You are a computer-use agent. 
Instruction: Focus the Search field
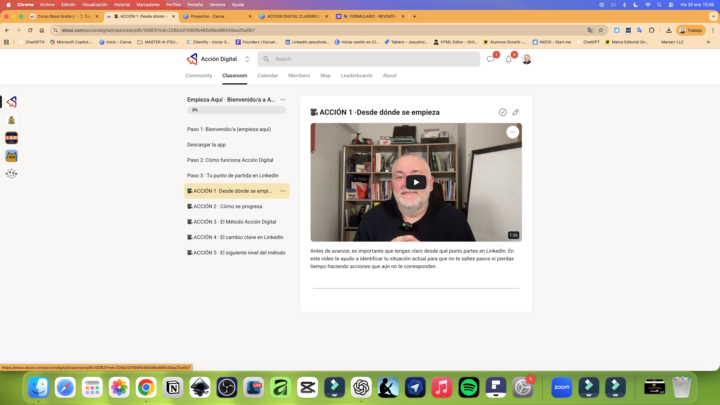coord(369,59)
